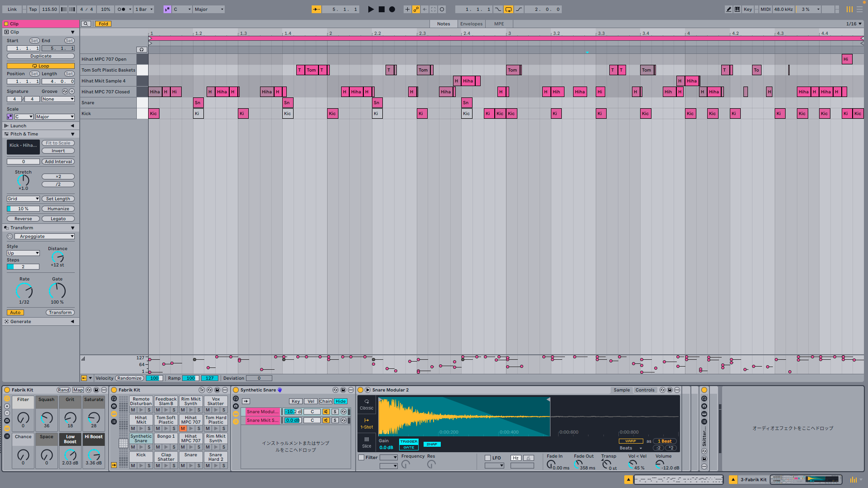
Task: Enable the Filter checkbox in Snare Modular
Action: 362,458
